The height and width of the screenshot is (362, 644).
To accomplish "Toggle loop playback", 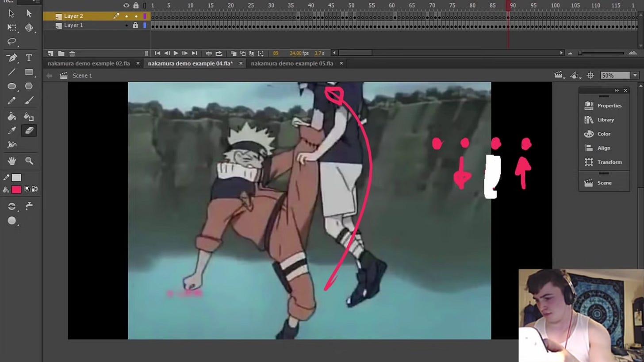I will [x=218, y=53].
